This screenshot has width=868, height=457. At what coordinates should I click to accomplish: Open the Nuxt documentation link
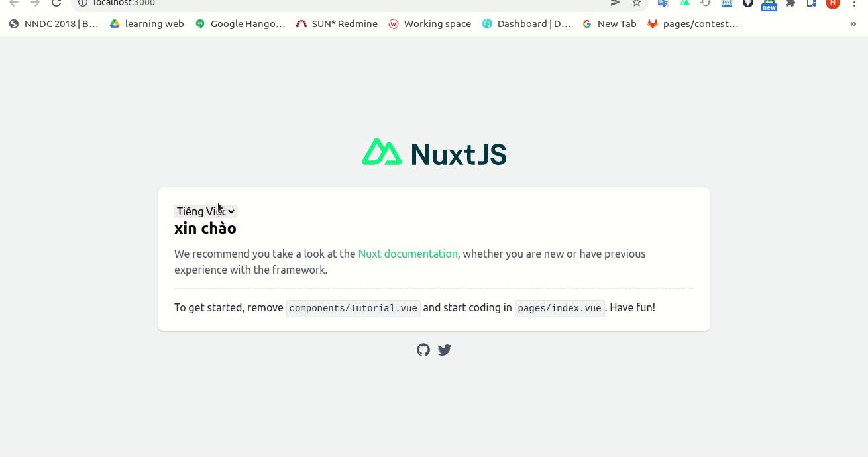(407, 254)
